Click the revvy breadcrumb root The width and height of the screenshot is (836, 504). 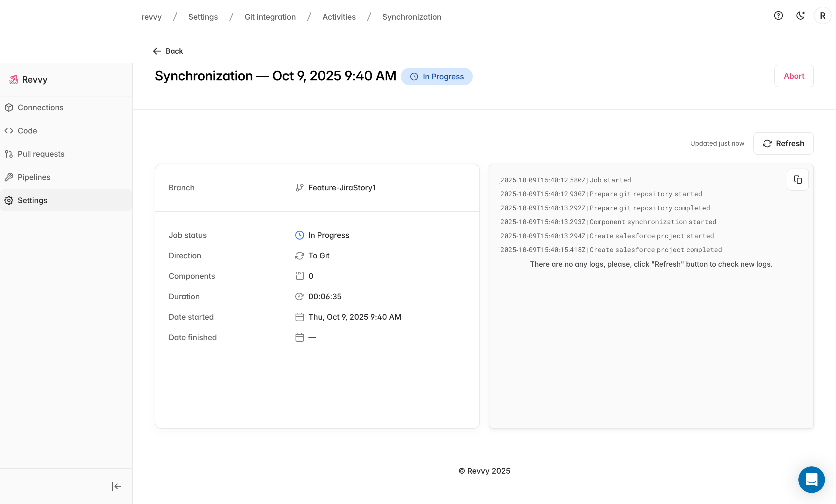pos(151,17)
